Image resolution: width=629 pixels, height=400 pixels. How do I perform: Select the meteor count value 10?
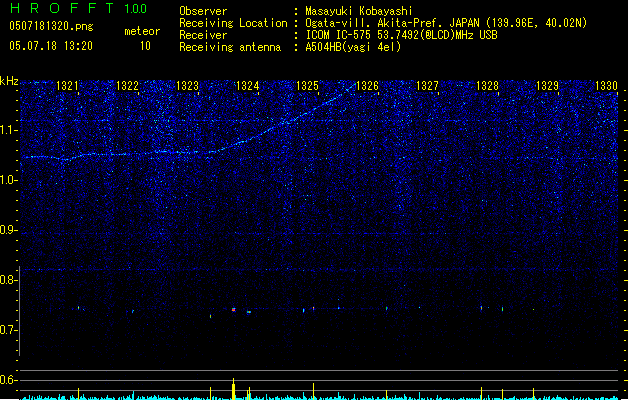click(x=145, y=46)
